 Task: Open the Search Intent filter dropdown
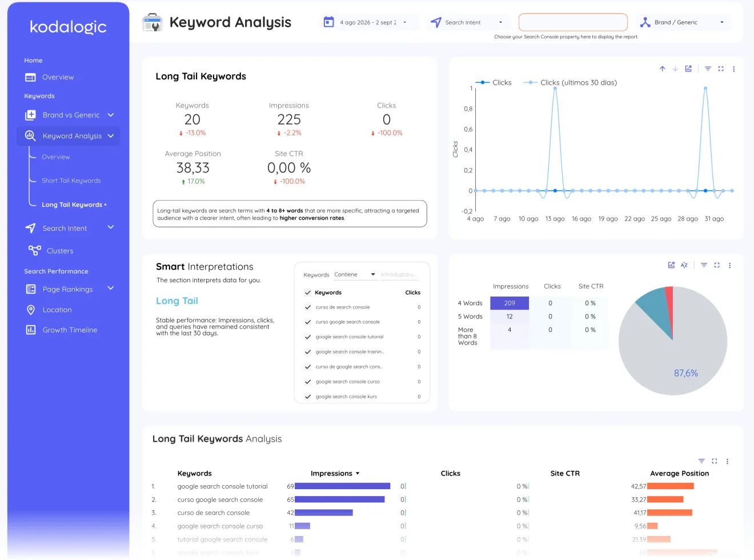(468, 22)
